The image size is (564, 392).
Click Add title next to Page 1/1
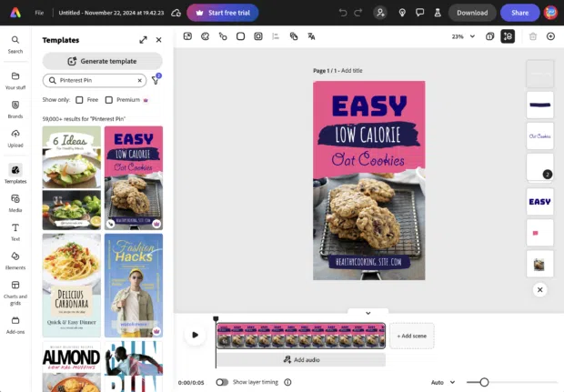click(351, 71)
